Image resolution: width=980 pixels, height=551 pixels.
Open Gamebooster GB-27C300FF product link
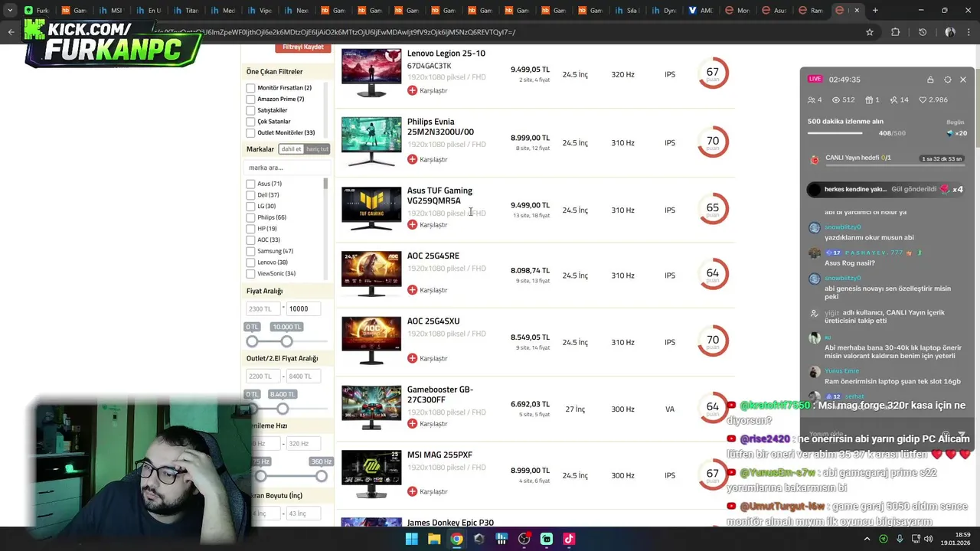(440, 395)
